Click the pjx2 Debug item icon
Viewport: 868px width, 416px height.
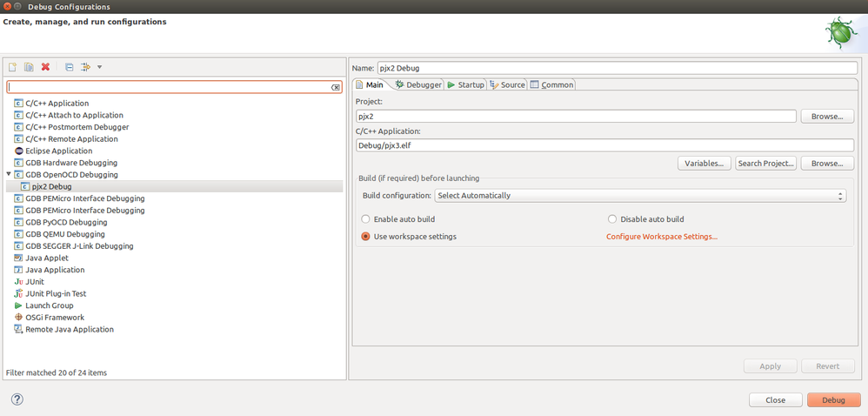pos(25,186)
